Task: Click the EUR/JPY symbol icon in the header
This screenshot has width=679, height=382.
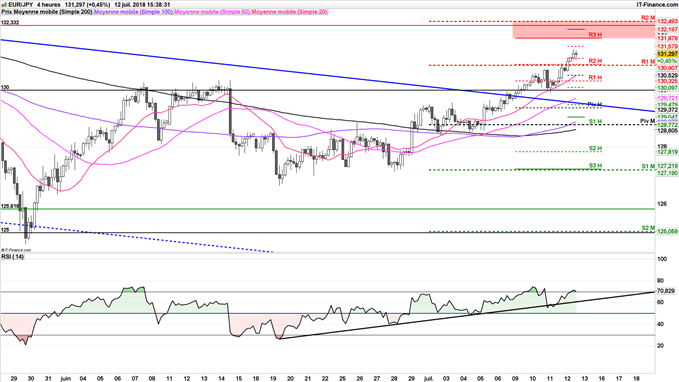Action: (x=4, y=4)
